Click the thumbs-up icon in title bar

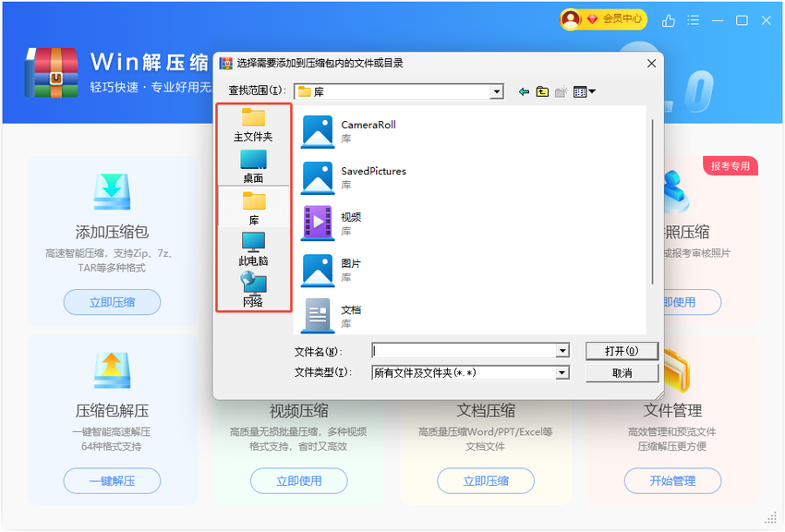pos(669,20)
